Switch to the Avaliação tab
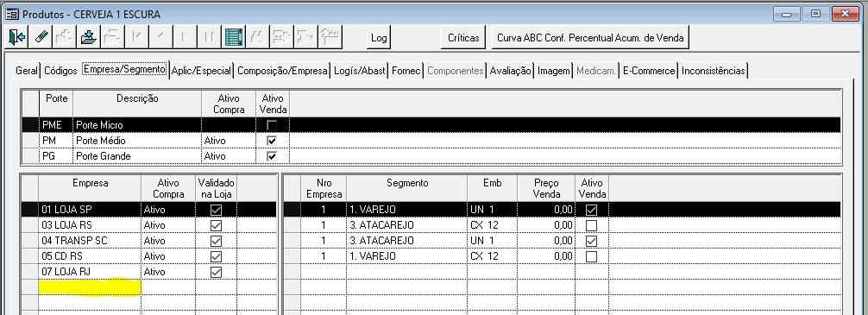The height and width of the screenshot is (315, 868). click(x=511, y=71)
